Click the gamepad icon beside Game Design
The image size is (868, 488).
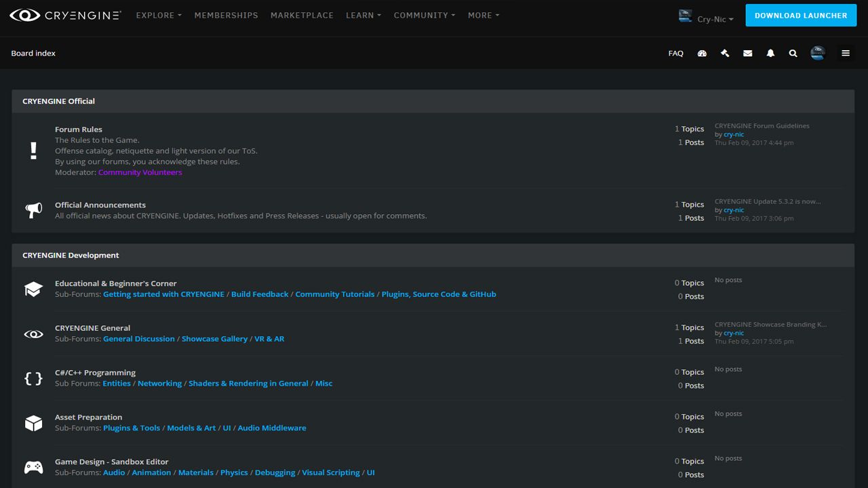(x=33, y=467)
